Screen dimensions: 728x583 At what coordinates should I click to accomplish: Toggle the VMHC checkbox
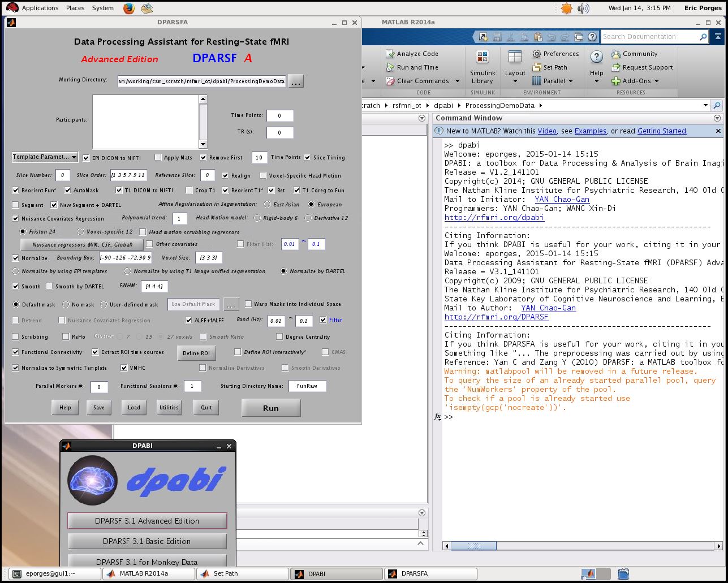(124, 368)
